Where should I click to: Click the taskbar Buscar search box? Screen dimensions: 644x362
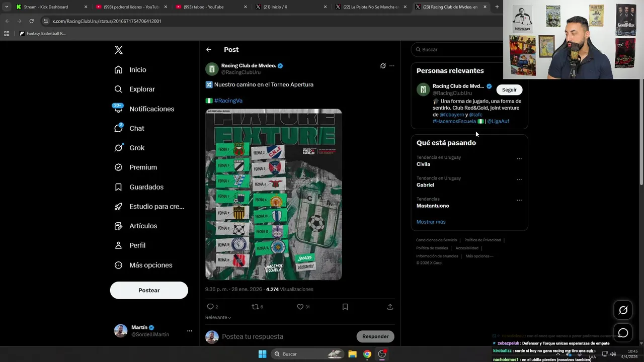pyautogui.click(x=307, y=354)
